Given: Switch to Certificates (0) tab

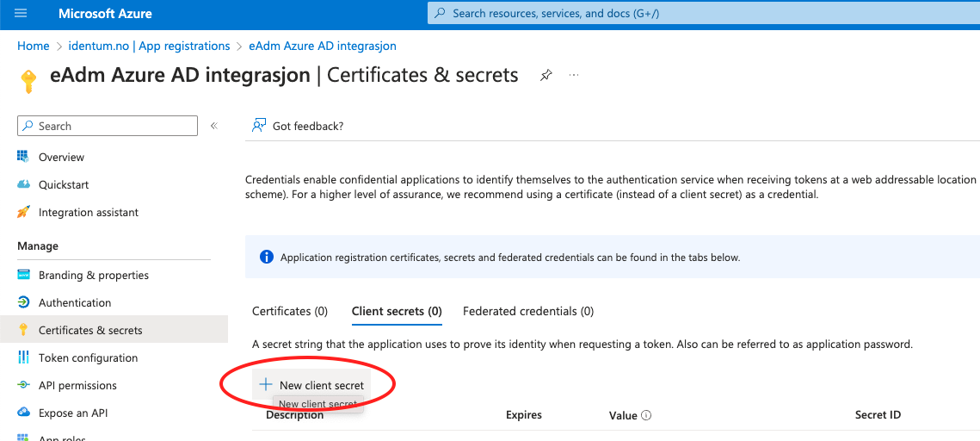Looking at the screenshot, I should tap(289, 311).
